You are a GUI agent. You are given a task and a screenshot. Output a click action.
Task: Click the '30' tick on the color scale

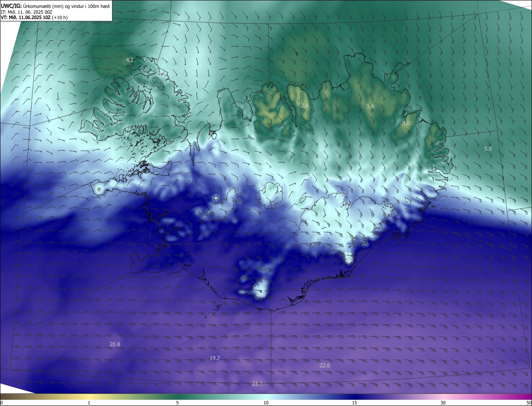[x=443, y=403]
